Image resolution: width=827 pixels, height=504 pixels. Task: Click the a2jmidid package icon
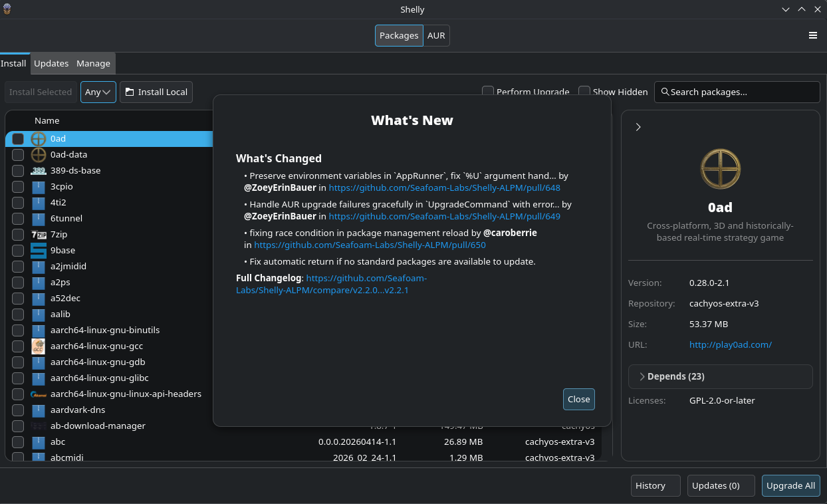point(39,267)
